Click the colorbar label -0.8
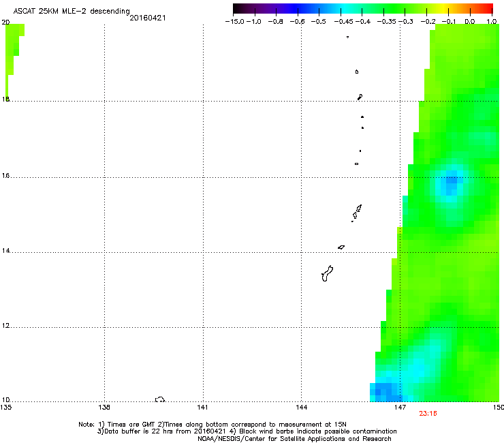The image size is (504, 443). [x=275, y=22]
